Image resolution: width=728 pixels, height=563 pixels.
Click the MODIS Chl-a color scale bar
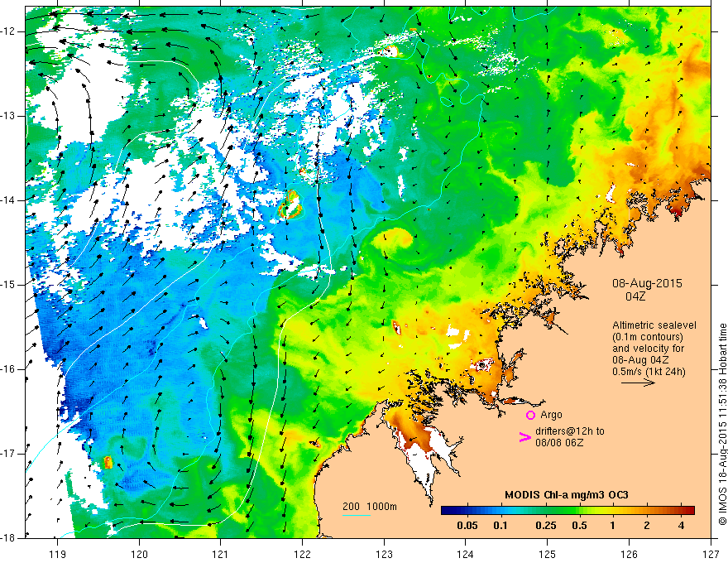[568, 511]
